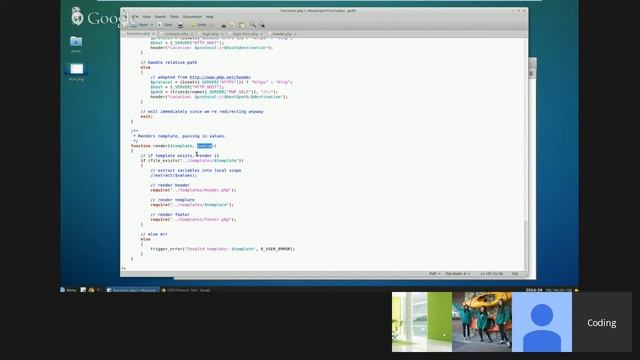The width and height of the screenshot is (640, 360).
Task: Click the '// handle relative path' comment
Action: 169,62
